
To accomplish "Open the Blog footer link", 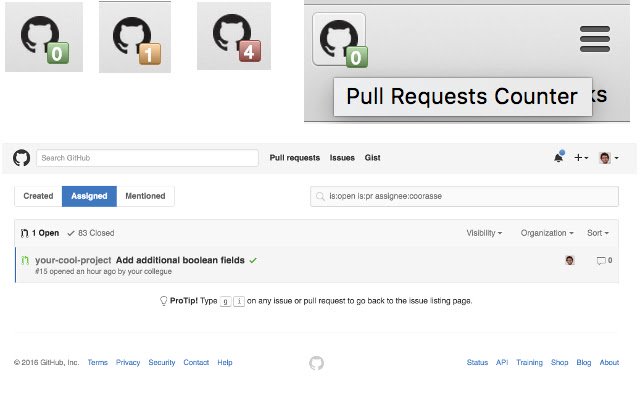I will (584, 362).
